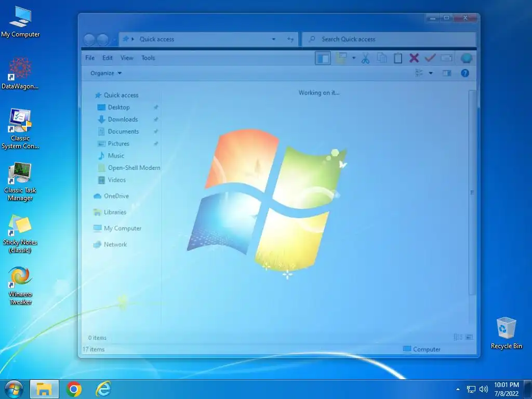532x399 pixels.
Task: Expand the address bar history dropdown
Action: click(x=273, y=39)
